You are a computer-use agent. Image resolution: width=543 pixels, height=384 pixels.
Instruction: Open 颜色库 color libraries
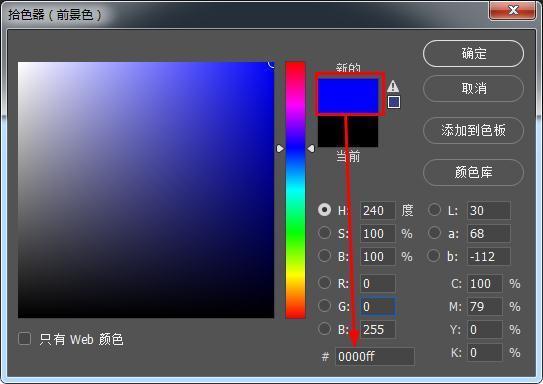(x=473, y=172)
